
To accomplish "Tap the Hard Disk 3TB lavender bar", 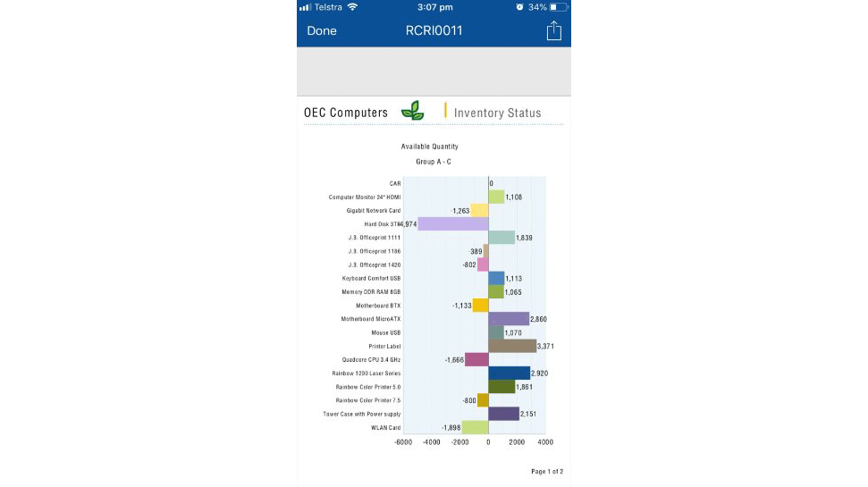I will [x=453, y=224].
